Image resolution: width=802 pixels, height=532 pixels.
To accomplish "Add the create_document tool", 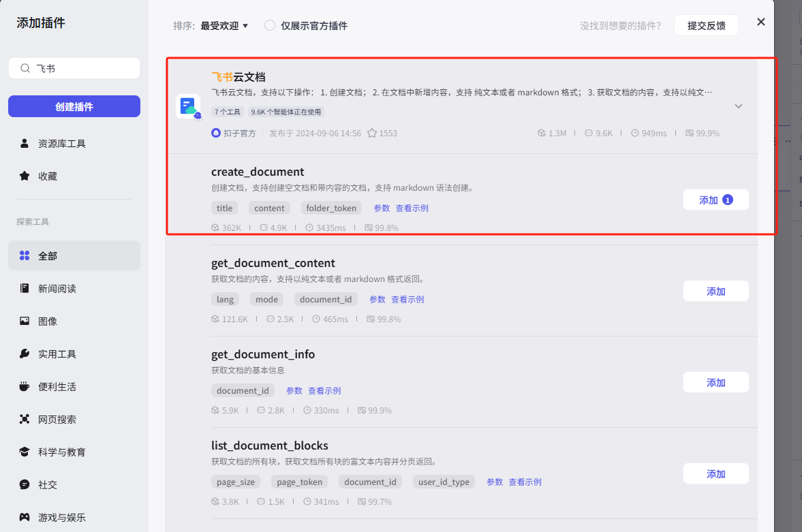I will coord(716,200).
